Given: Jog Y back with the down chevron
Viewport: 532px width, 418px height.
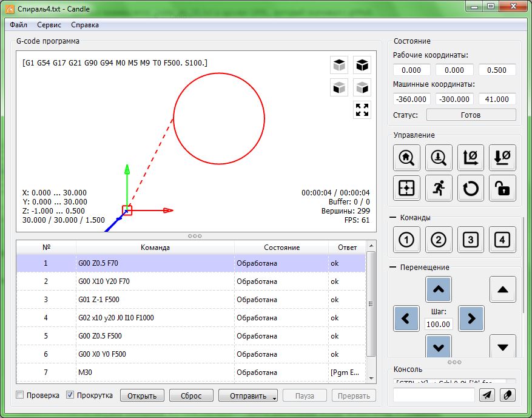Looking at the screenshot, I should tap(439, 346).
